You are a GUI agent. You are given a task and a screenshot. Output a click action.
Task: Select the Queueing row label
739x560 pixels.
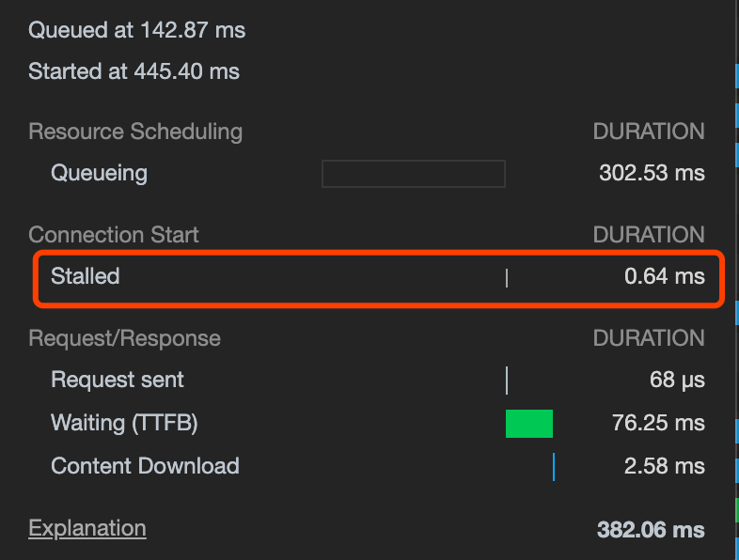[x=99, y=173]
